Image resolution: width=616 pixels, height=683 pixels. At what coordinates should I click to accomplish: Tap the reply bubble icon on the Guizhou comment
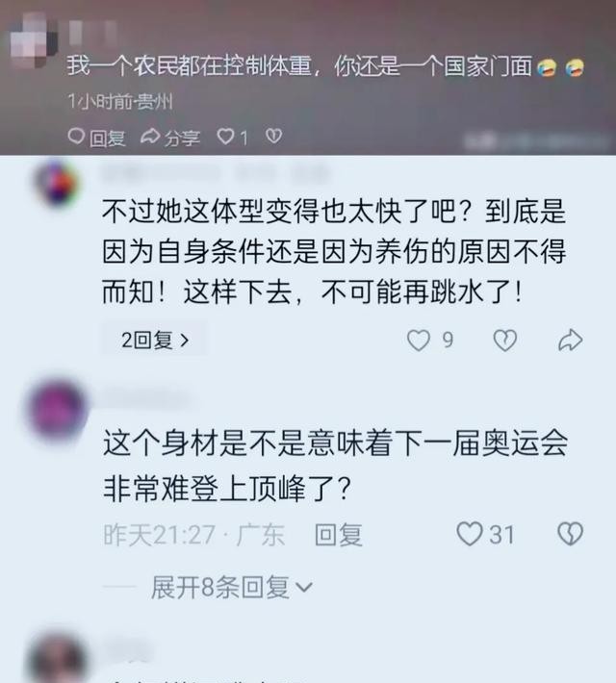point(76,137)
